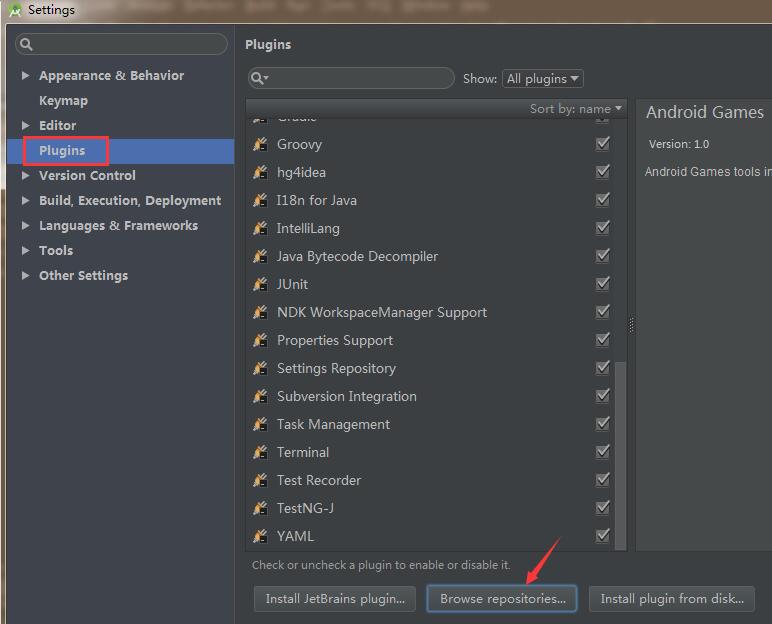The image size is (772, 624).
Task: Focus the settings search field
Action: point(122,44)
